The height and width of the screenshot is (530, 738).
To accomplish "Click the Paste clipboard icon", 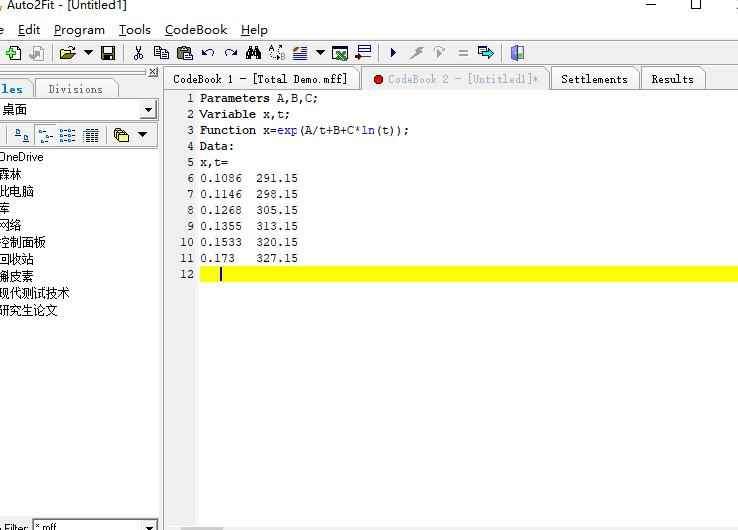I will point(184,53).
